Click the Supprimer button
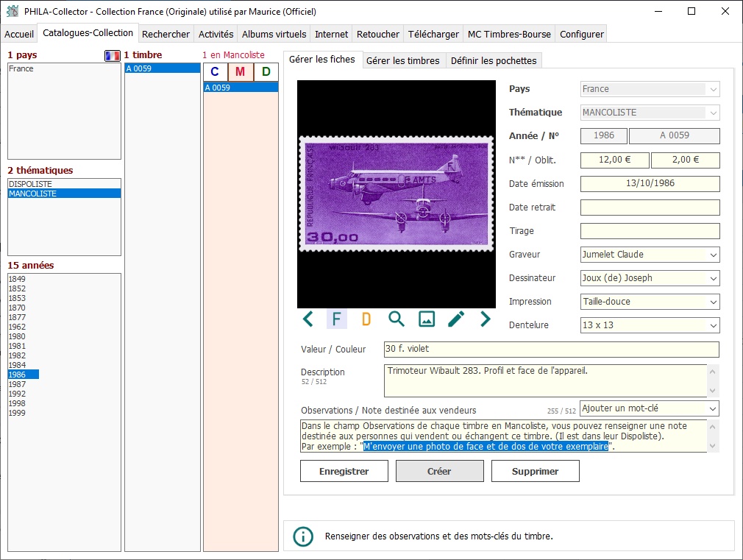Screen dimensions: 743x560 click(x=535, y=472)
